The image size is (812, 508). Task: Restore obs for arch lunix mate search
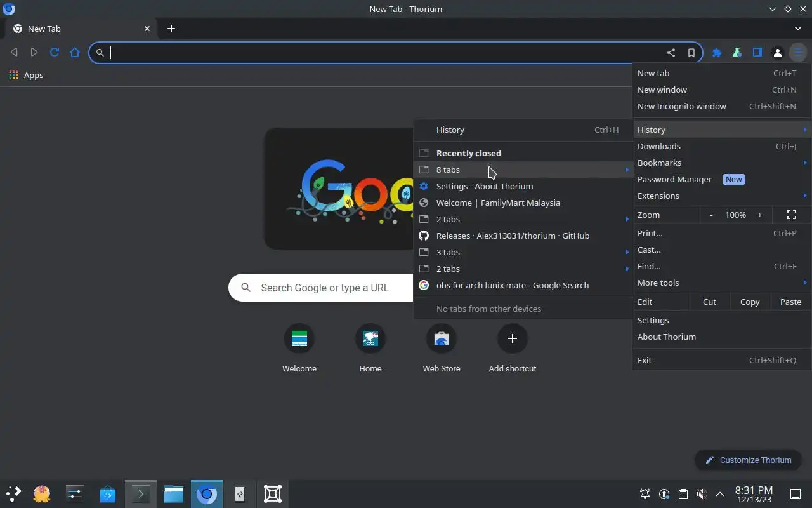523,285
